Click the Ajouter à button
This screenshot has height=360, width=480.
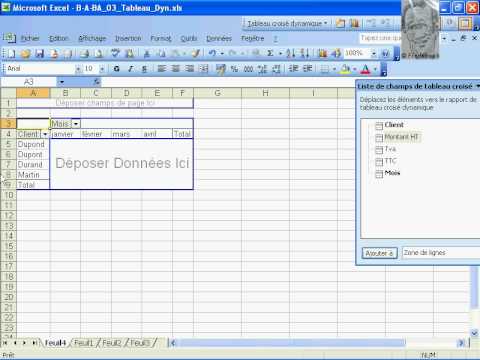[x=379, y=253]
